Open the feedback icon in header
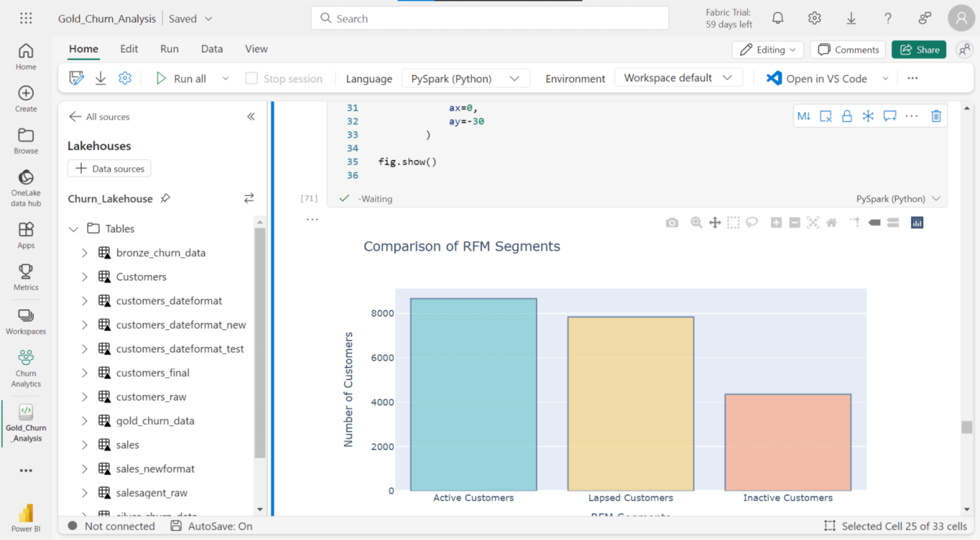This screenshot has width=980, height=540. 924,19
